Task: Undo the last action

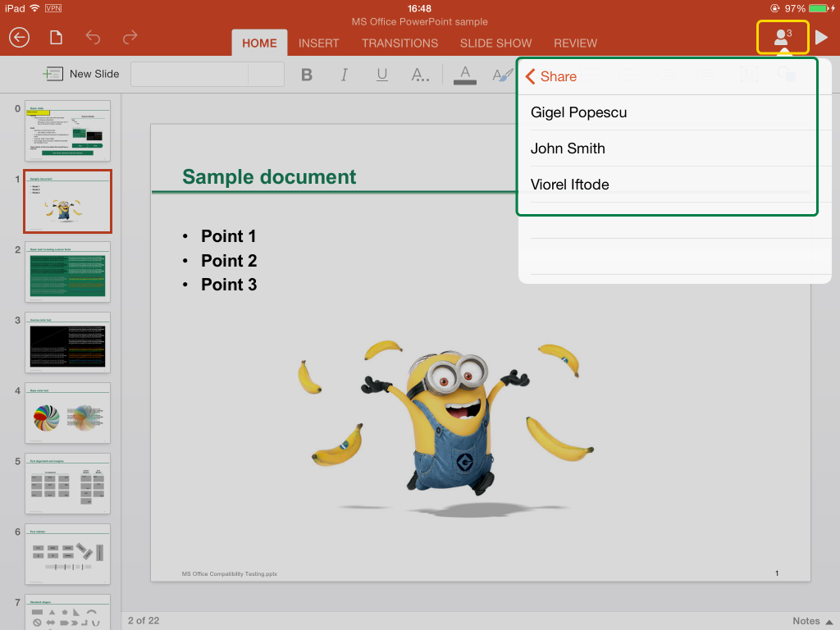Action: [x=93, y=38]
